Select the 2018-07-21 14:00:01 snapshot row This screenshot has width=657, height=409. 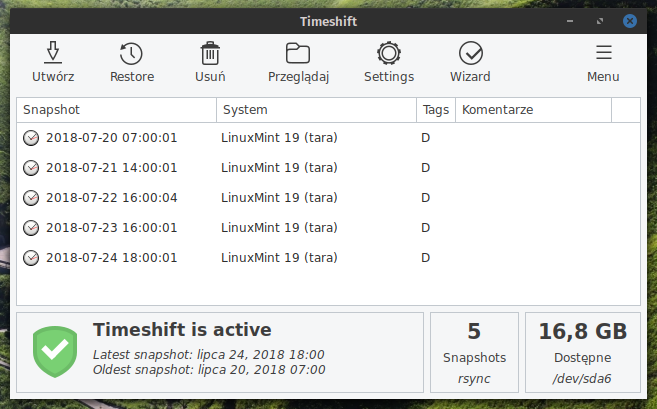pyautogui.click(x=328, y=168)
